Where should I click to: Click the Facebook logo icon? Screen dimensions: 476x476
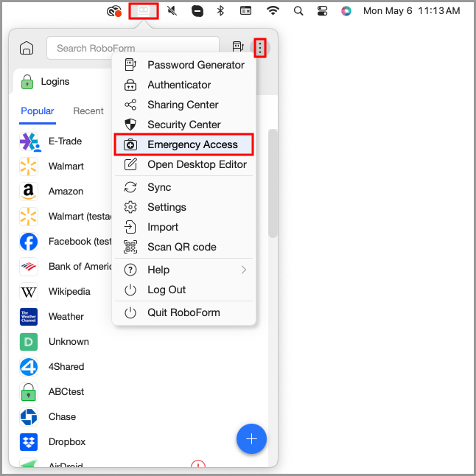point(29,242)
